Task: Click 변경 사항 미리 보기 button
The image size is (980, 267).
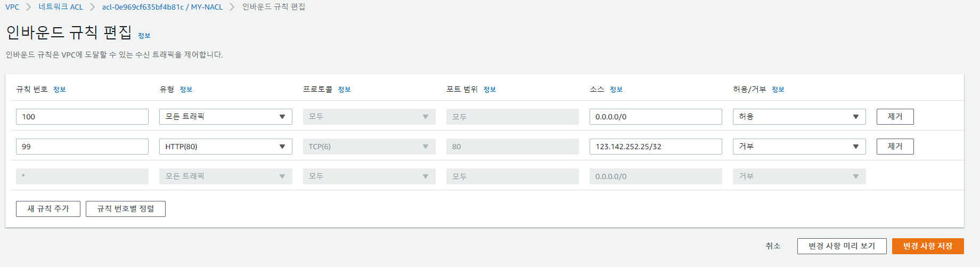Action: tap(842, 246)
